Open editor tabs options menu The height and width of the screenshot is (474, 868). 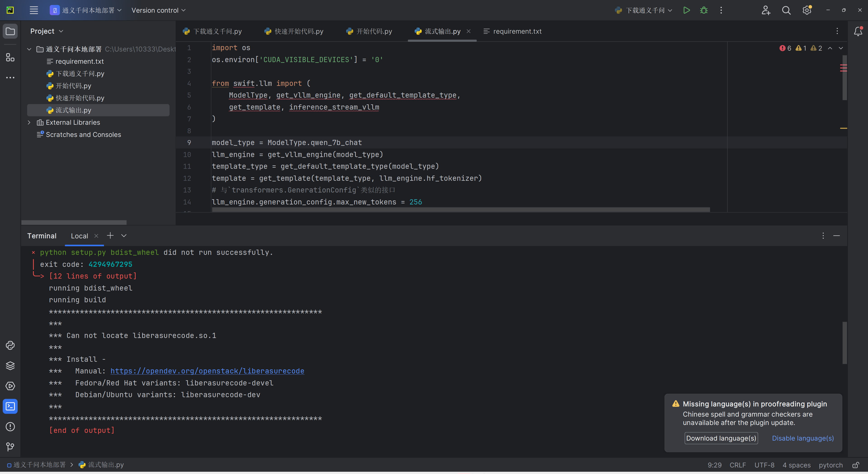tap(837, 31)
